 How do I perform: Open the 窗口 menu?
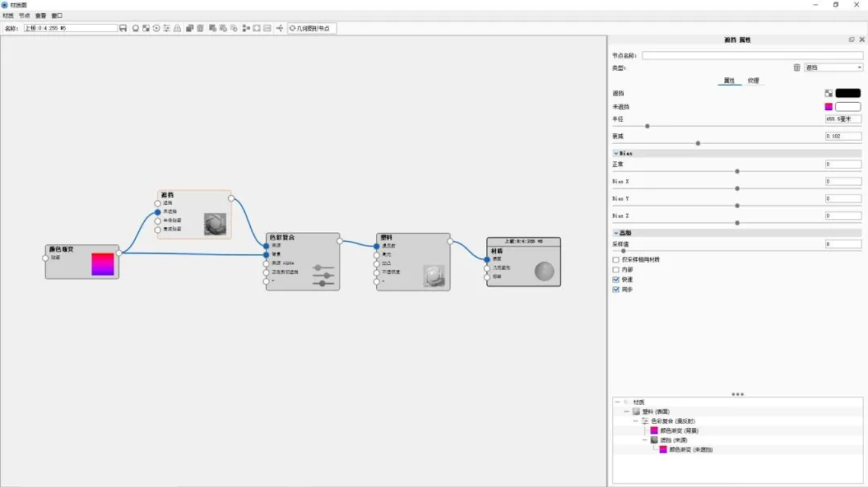click(57, 15)
